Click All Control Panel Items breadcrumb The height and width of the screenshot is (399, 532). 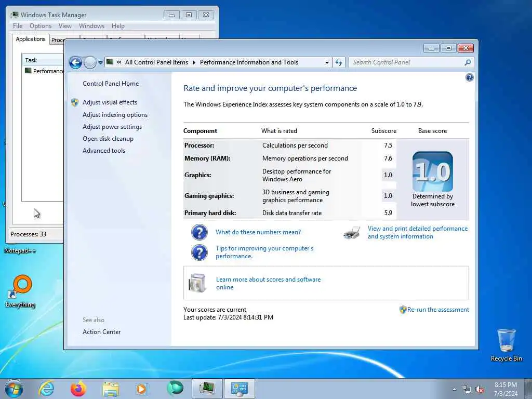156,62
